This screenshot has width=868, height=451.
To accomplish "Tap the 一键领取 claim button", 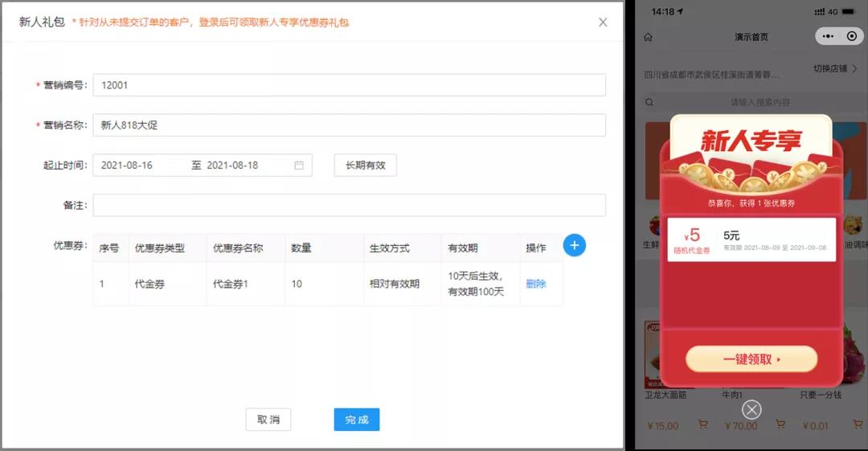I will pos(751,359).
